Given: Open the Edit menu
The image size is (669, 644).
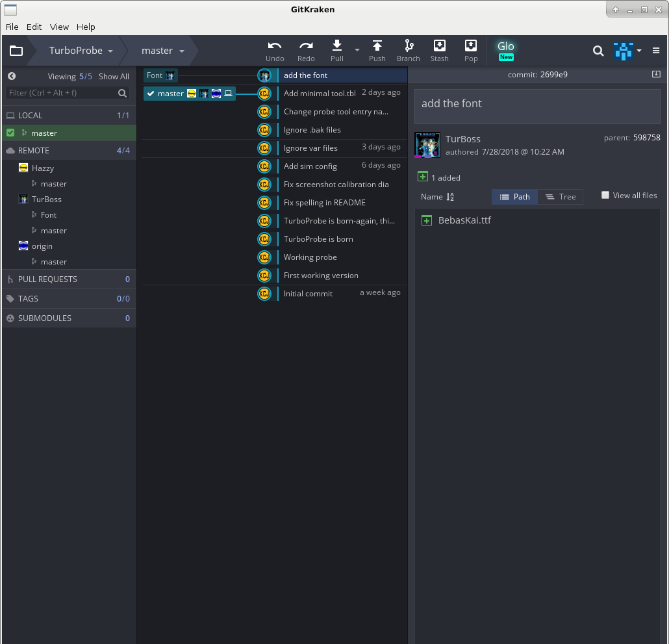Looking at the screenshot, I should [34, 27].
